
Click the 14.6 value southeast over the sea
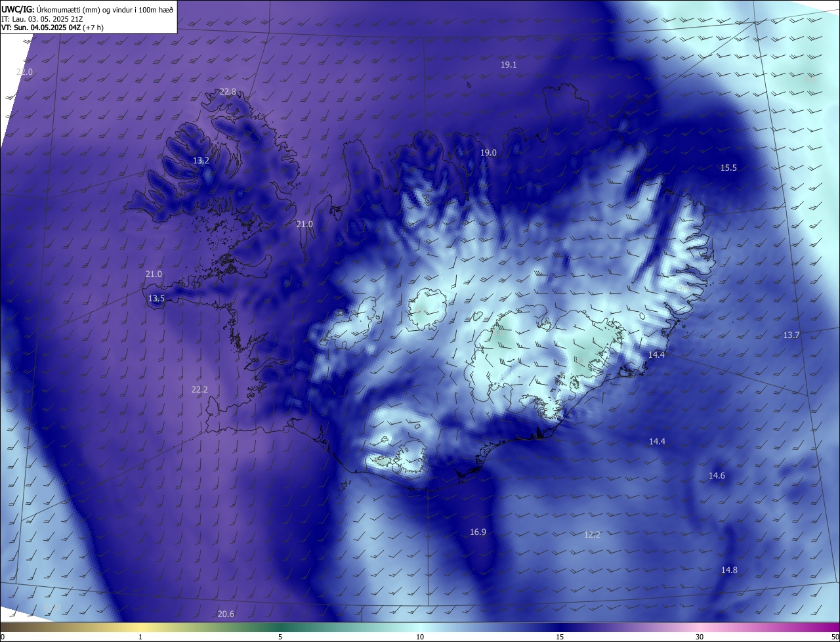(x=717, y=475)
